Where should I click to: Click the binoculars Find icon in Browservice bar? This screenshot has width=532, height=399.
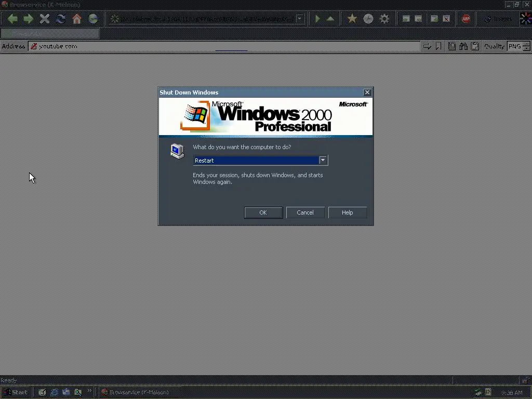(463, 46)
